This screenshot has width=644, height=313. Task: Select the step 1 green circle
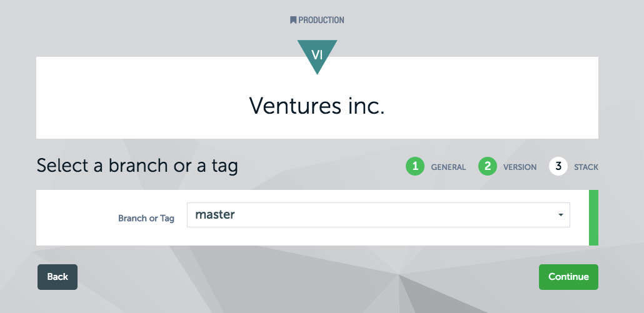(415, 167)
